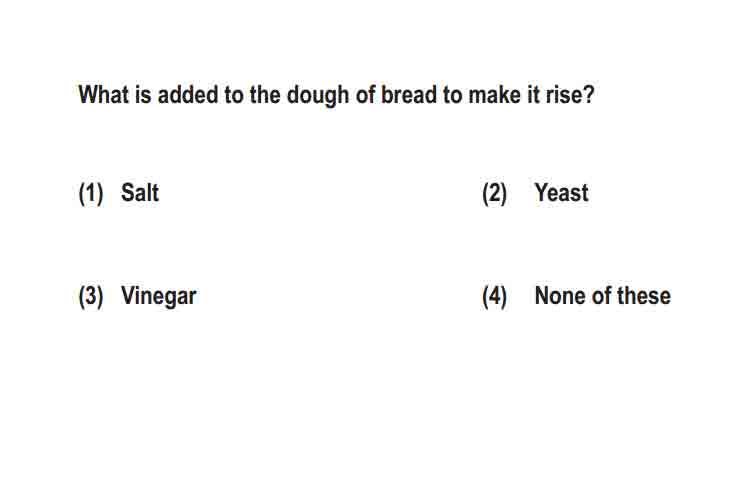Click the (4) option number
The width and height of the screenshot is (750, 500).
(x=494, y=296)
